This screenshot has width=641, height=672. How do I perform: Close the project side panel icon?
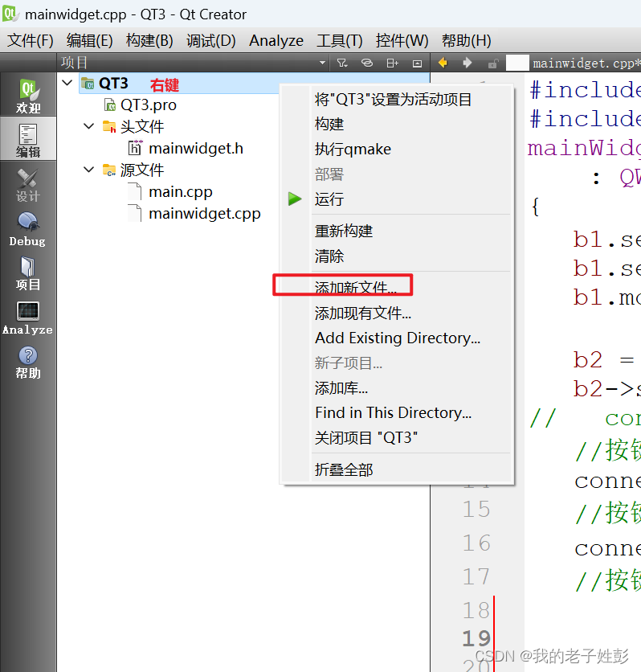pyautogui.click(x=417, y=64)
